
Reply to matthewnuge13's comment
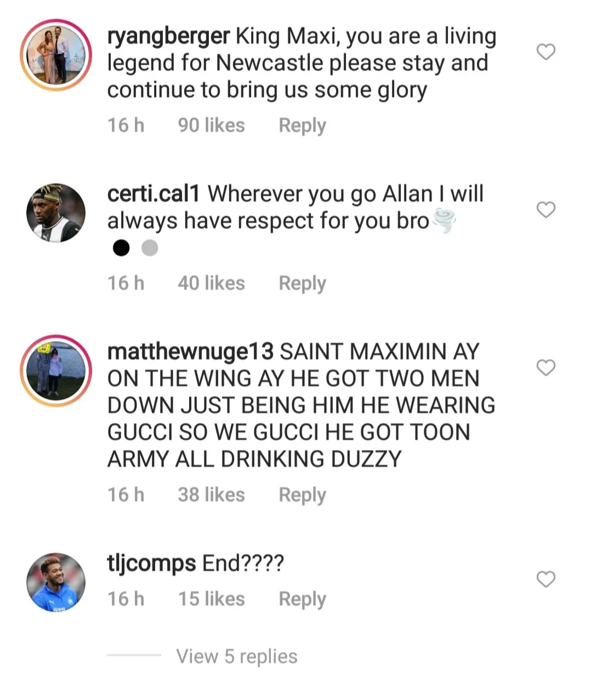coord(302,495)
